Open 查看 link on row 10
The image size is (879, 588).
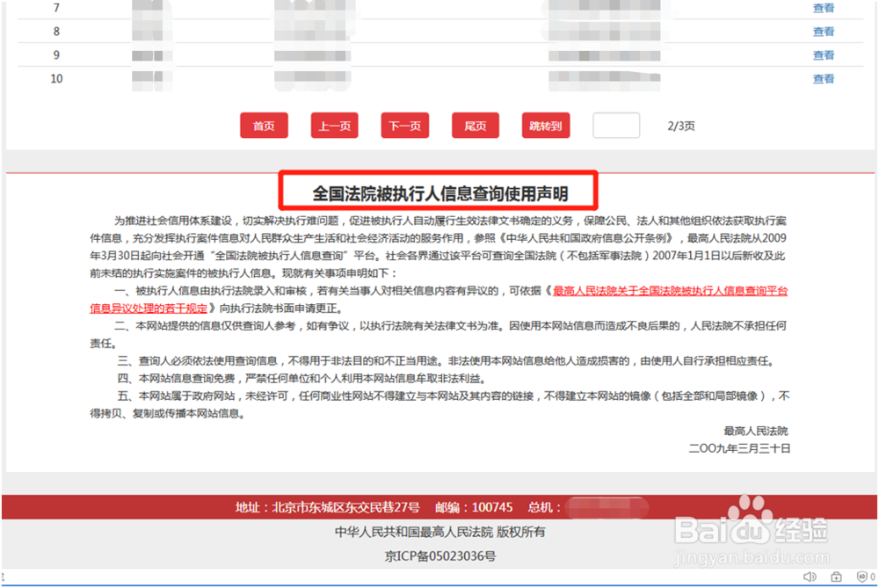pyautogui.click(x=824, y=78)
